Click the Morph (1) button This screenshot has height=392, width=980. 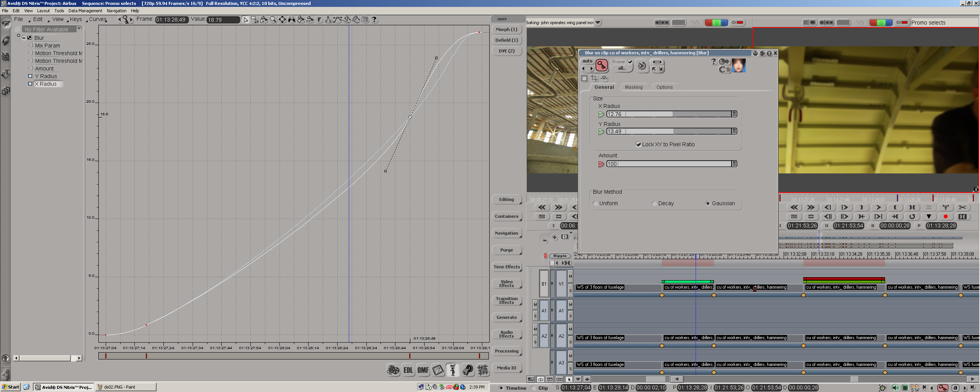coord(506,29)
